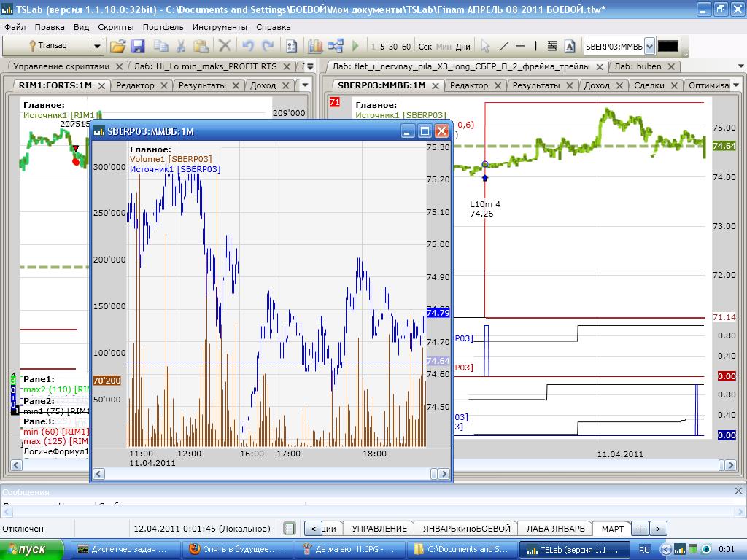The width and height of the screenshot is (747, 560).
Task: Open the ЛАБА ЯНВАРЬ workspace tab
Action: click(x=555, y=529)
